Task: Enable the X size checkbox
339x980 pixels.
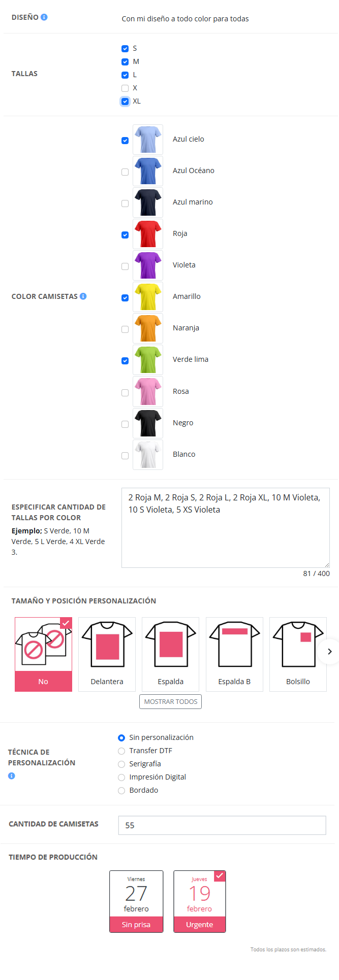Action: 125,88
